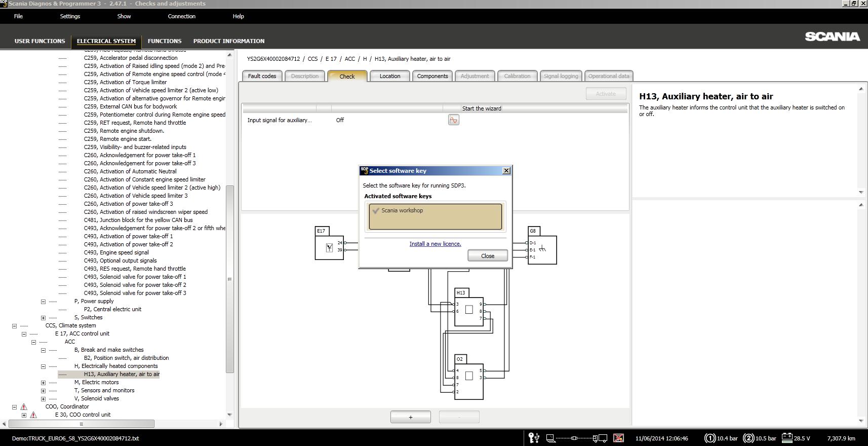Switch to the Components tab

(432, 76)
